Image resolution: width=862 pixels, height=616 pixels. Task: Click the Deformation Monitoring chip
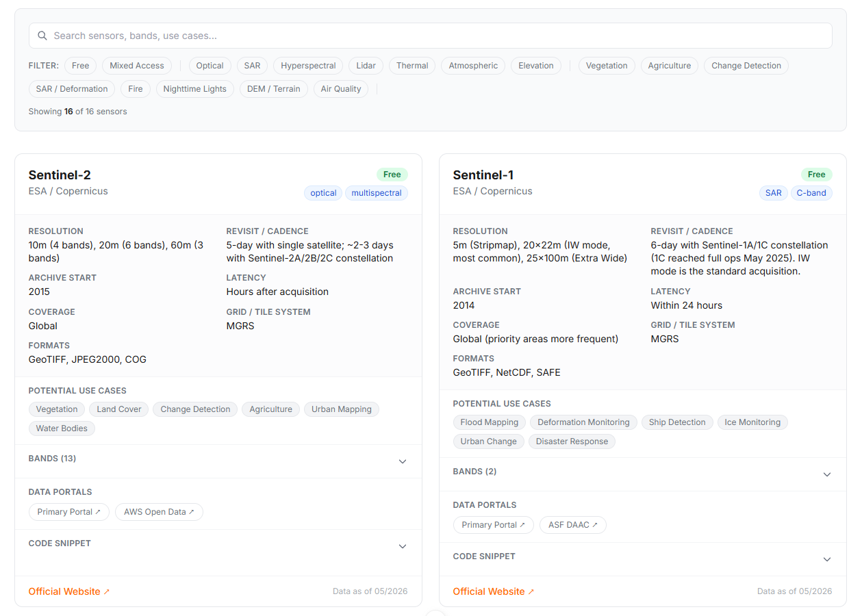click(x=583, y=422)
